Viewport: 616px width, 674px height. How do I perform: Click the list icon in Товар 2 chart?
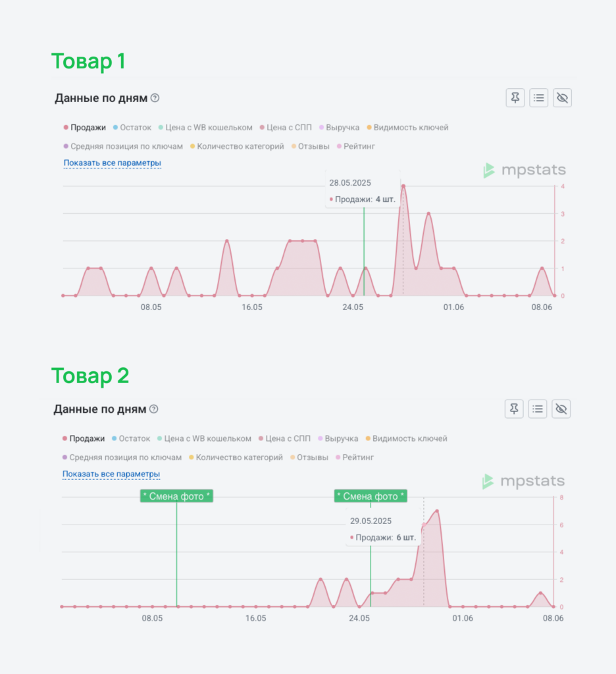538,409
